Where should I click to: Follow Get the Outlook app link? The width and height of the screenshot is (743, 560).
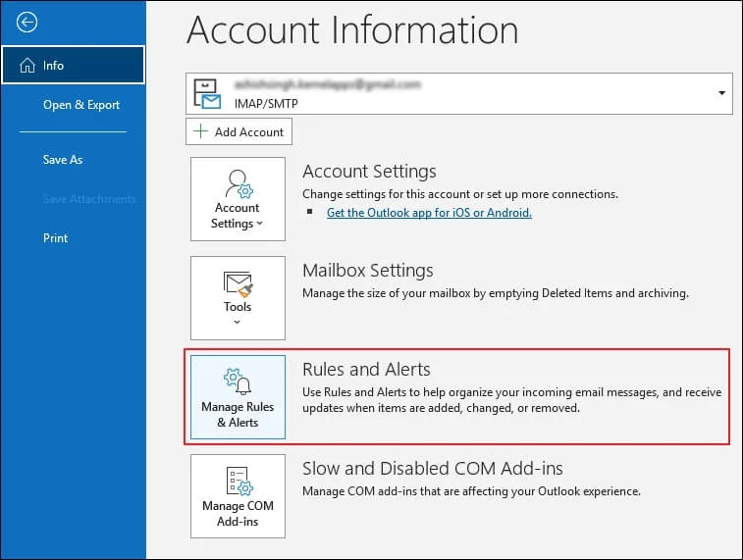tap(429, 213)
